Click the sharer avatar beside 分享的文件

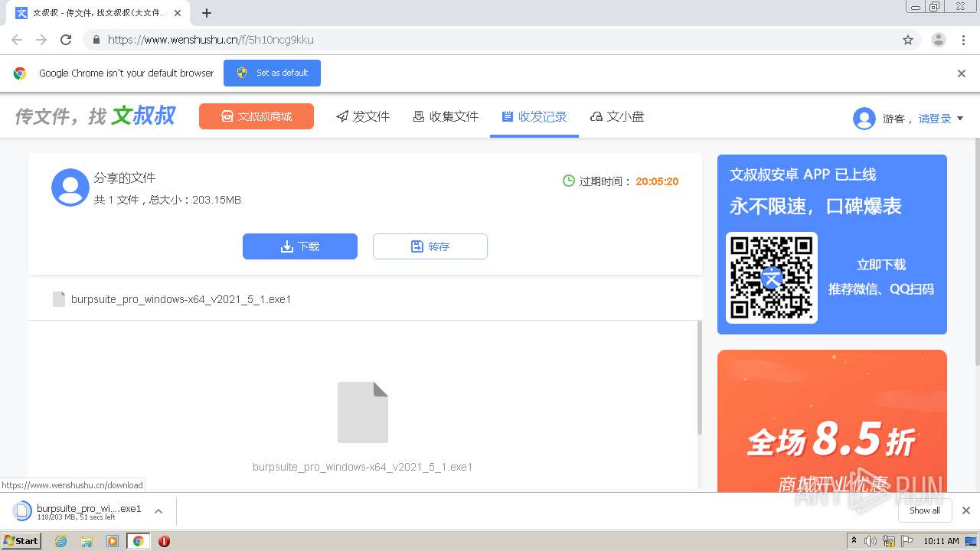pyautogui.click(x=70, y=187)
